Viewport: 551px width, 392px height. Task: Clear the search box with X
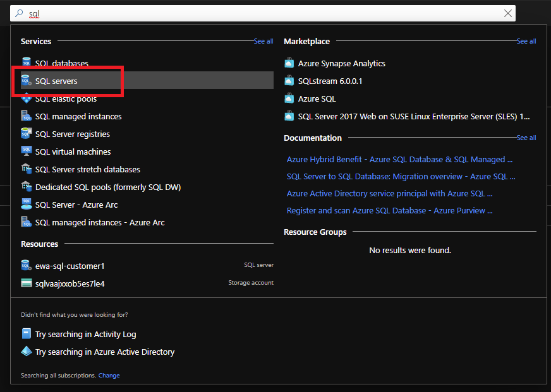[507, 13]
